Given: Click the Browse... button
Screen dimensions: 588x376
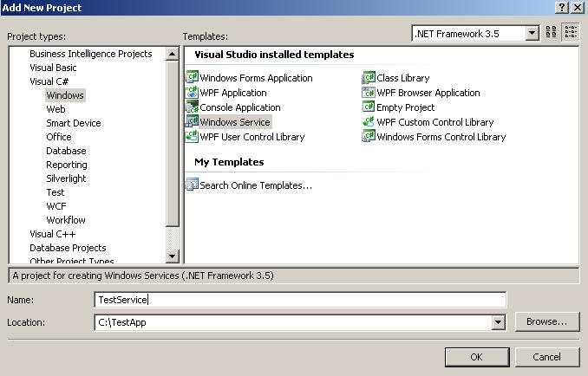Looking at the screenshot, I should point(546,321).
